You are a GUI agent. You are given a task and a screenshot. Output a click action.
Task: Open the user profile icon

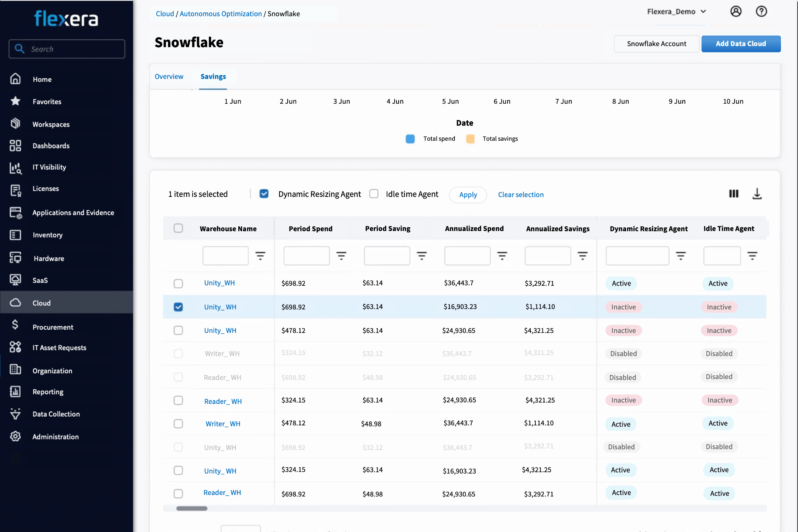(736, 12)
